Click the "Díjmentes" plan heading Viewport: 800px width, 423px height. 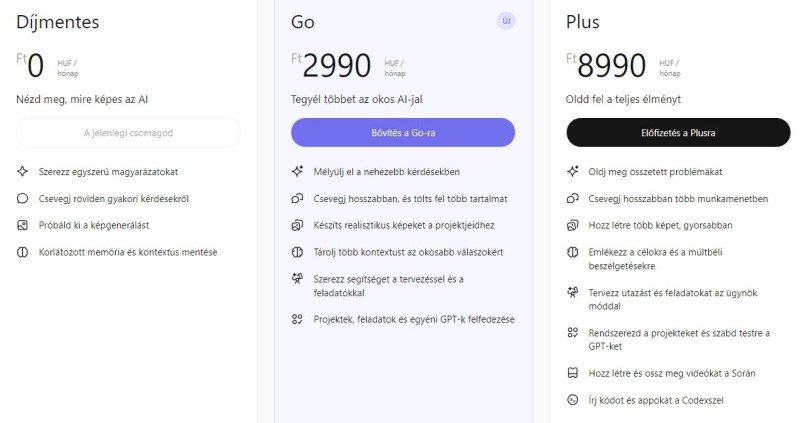point(57,22)
